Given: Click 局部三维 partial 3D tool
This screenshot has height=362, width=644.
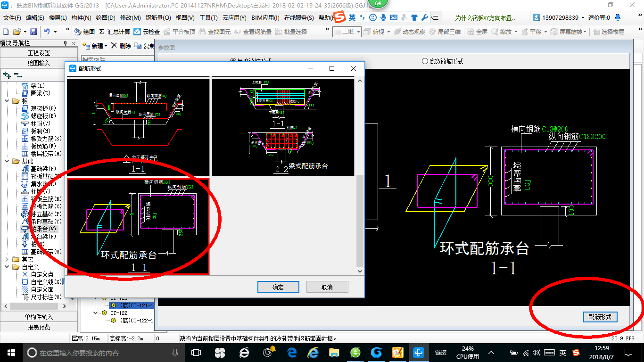Looking at the screenshot, I should tap(445, 32).
